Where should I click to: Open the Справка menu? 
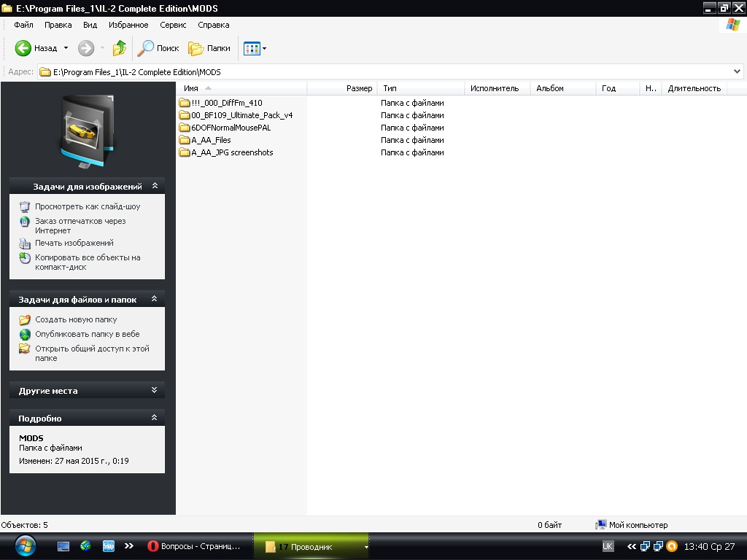(x=214, y=25)
